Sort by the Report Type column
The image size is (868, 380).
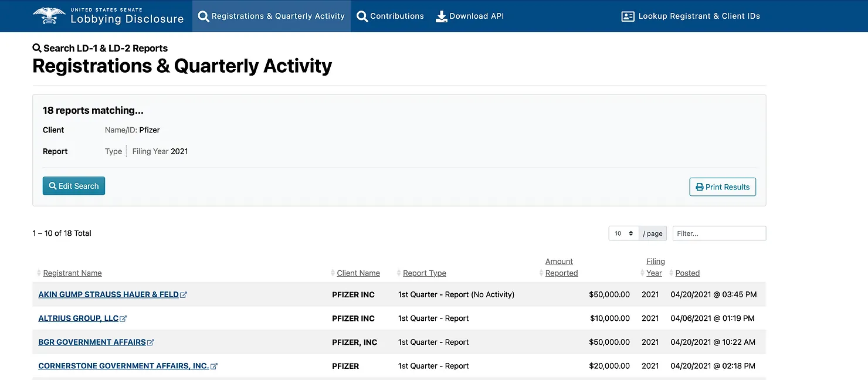click(425, 273)
